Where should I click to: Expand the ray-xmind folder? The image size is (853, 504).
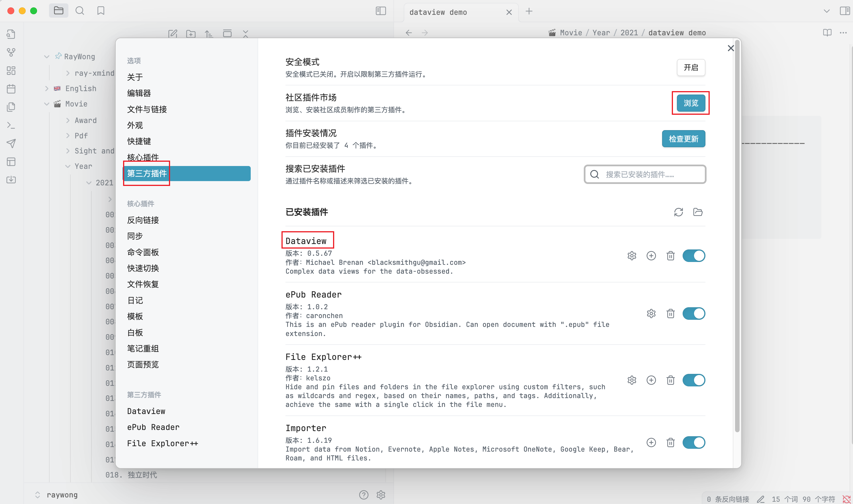[68, 73]
